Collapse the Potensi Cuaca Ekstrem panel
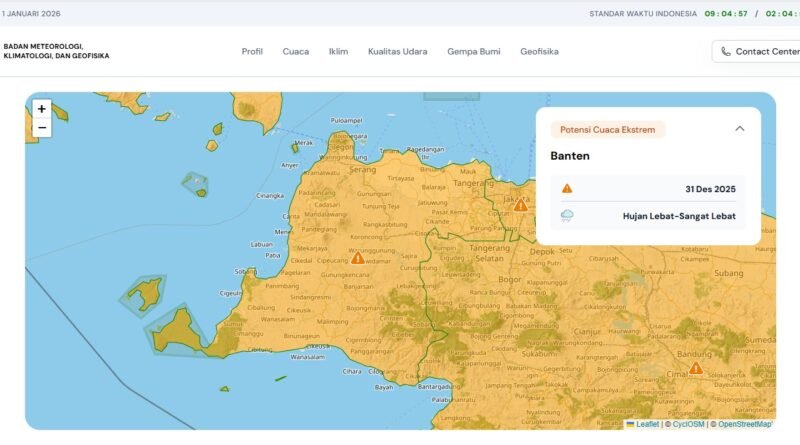The image size is (800, 445). click(x=740, y=129)
